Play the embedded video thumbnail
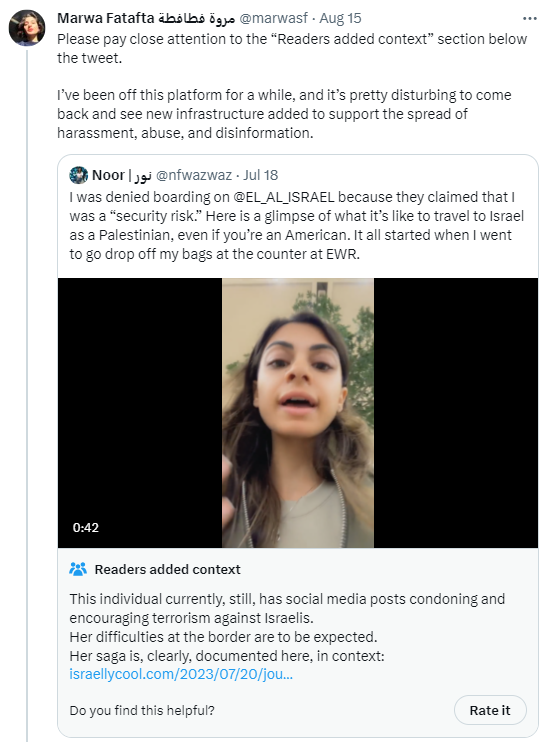551x742 pixels. click(298, 413)
